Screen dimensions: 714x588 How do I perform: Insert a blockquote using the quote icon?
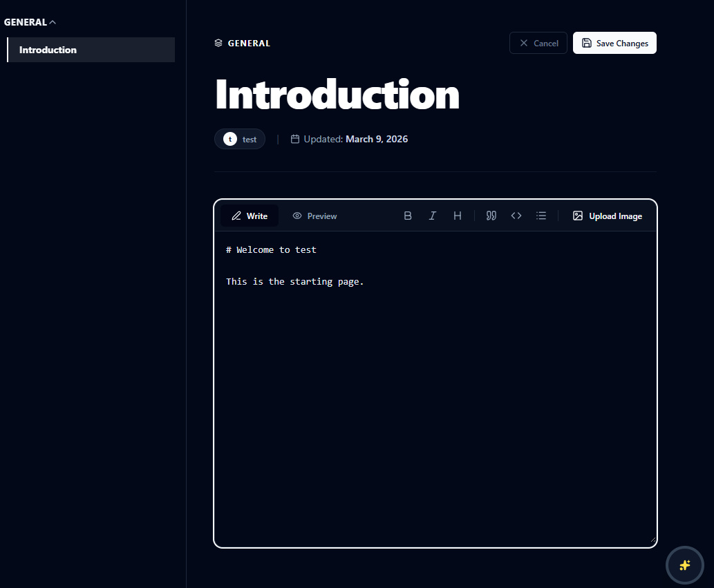(x=491, y=216)
